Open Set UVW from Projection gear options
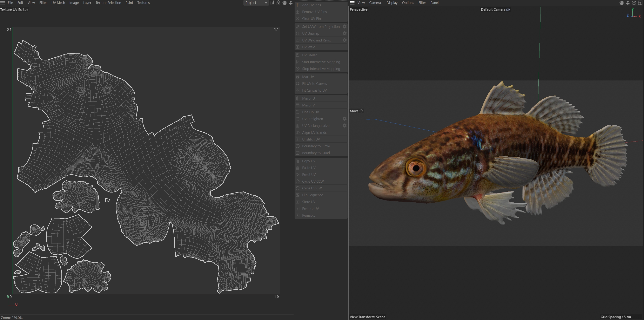Viewport: 644px width, 320px height. pyautogui.click(x=344, y=27)
